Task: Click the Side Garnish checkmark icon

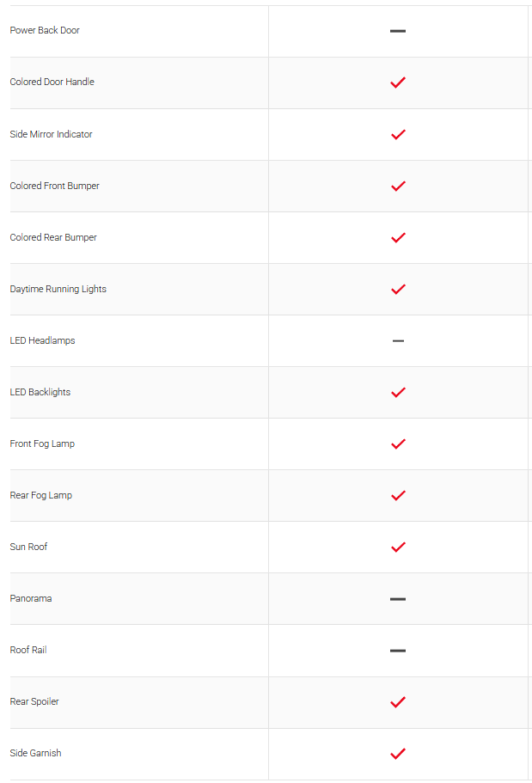Action: click(x=398, y=754)
